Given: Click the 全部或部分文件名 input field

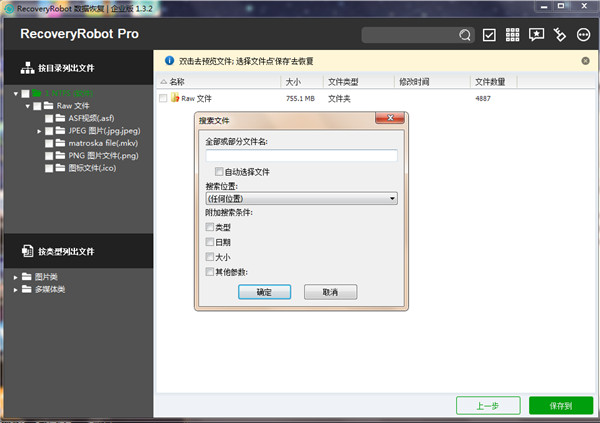Looking at the screenshot, I should (x=301, y=155).
